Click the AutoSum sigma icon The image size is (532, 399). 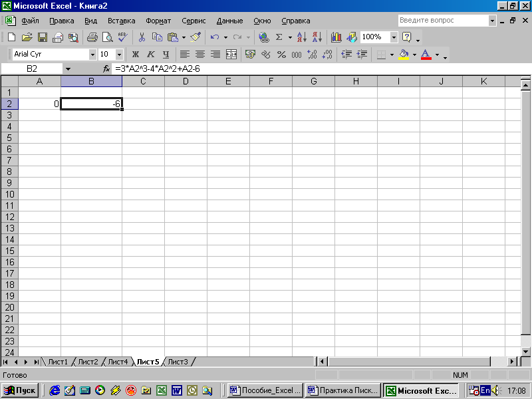[279, 37]
